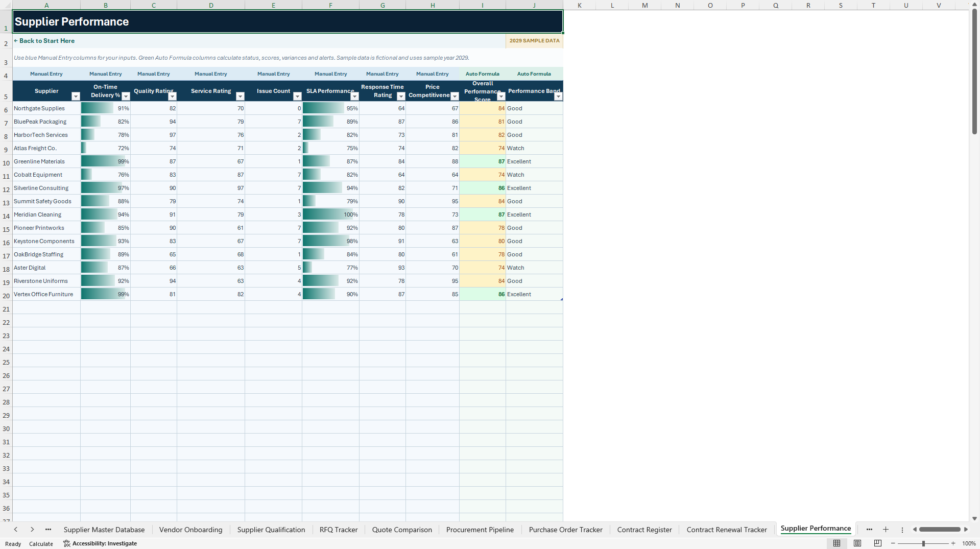Viewport: 980px width, 549px height.
Task: Open Issue Count filter dropdown
Action: 297,97
